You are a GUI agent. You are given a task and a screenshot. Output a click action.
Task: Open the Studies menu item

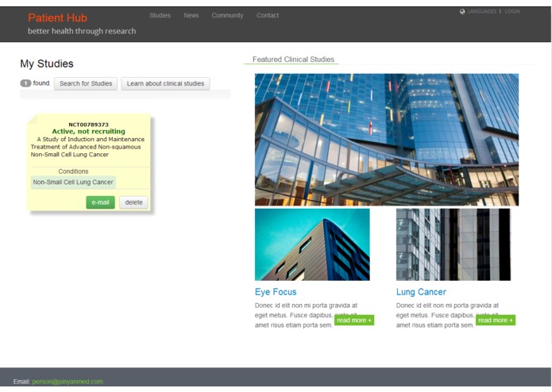(x=160, y=15)
